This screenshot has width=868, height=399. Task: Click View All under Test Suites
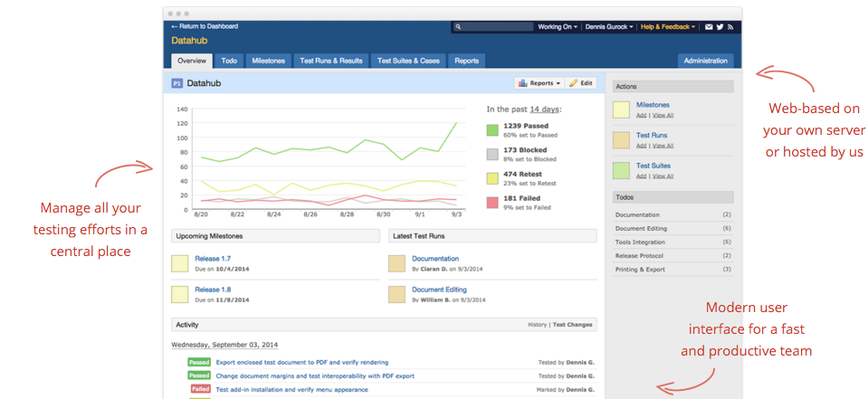(x=663, y=176)
